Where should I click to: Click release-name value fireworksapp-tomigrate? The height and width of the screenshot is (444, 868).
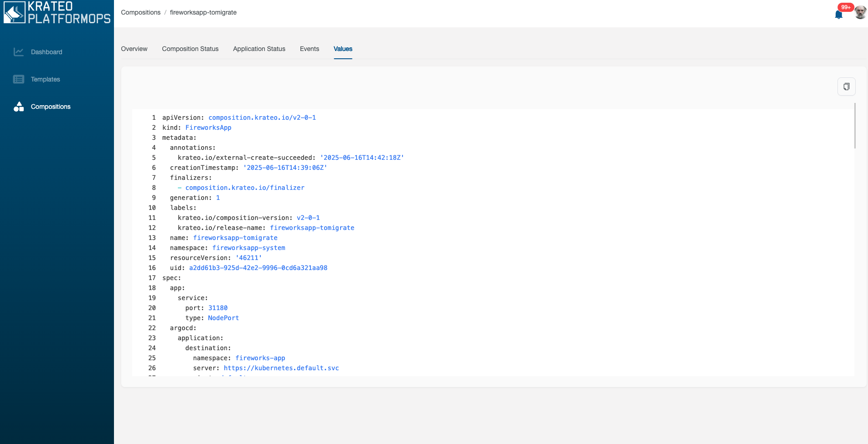(x=312, y=228)
